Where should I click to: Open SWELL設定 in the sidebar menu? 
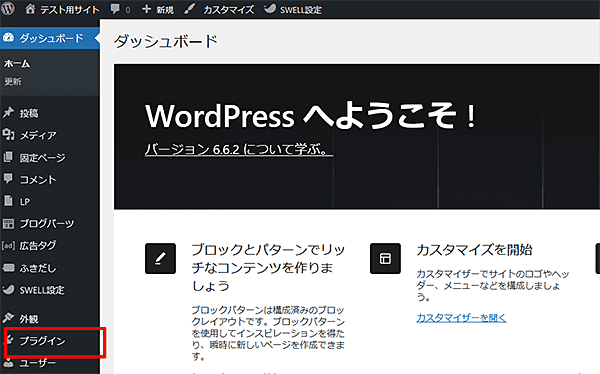point(42,291)
